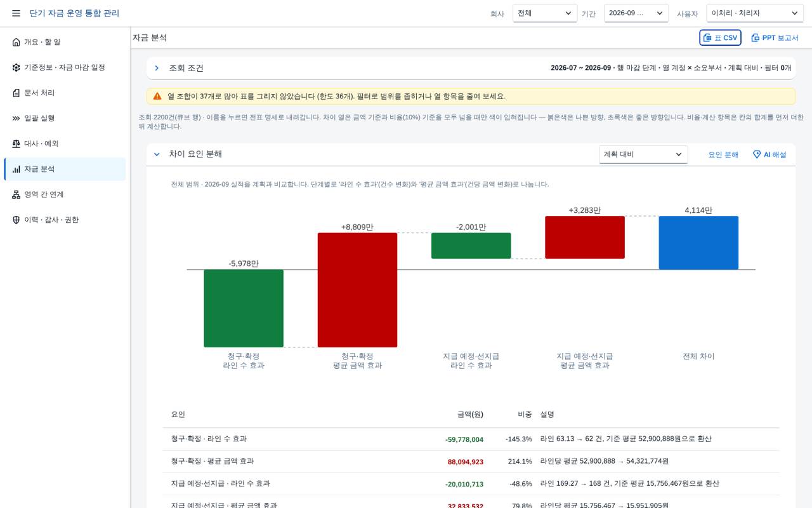
Task: Click 자금 분석 page heading
Action: point(150,37)
